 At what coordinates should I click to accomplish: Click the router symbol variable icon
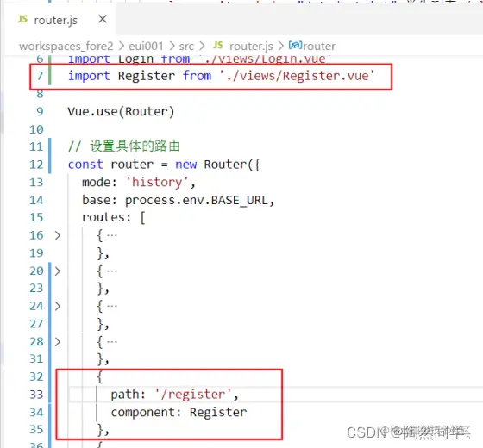(x=295, y=46)
